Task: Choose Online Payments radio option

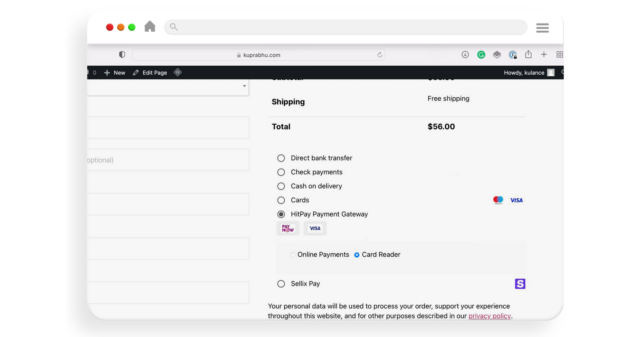Action: tap(292, 255)
